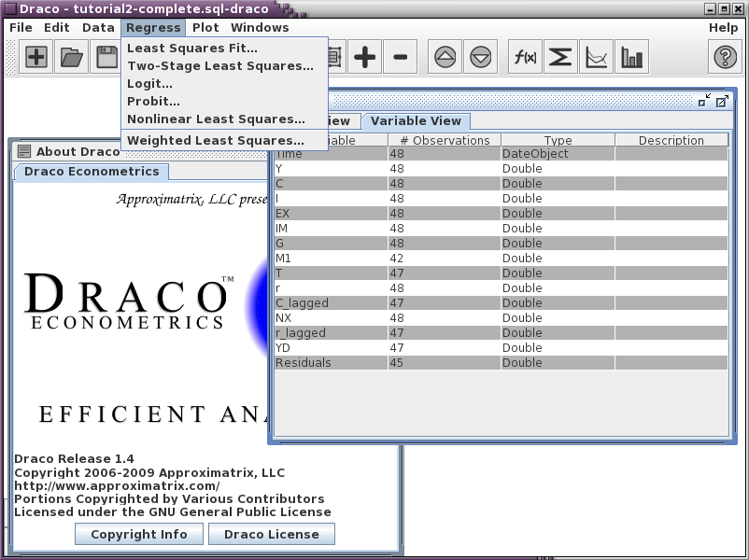Click the move down arrow icon
This screenshot has height=560, width=749.
pos(481,58)
